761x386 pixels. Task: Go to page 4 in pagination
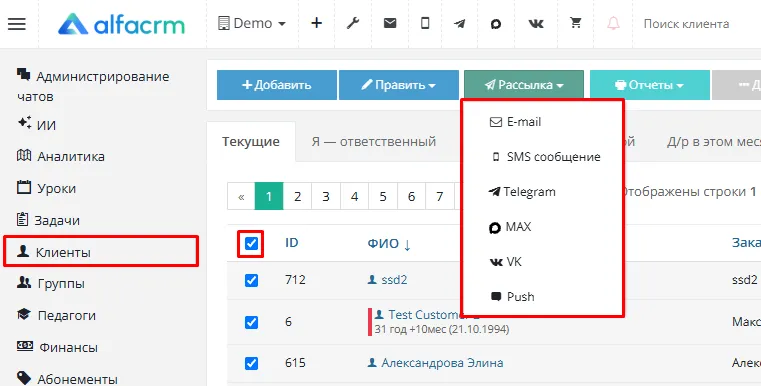354,196
